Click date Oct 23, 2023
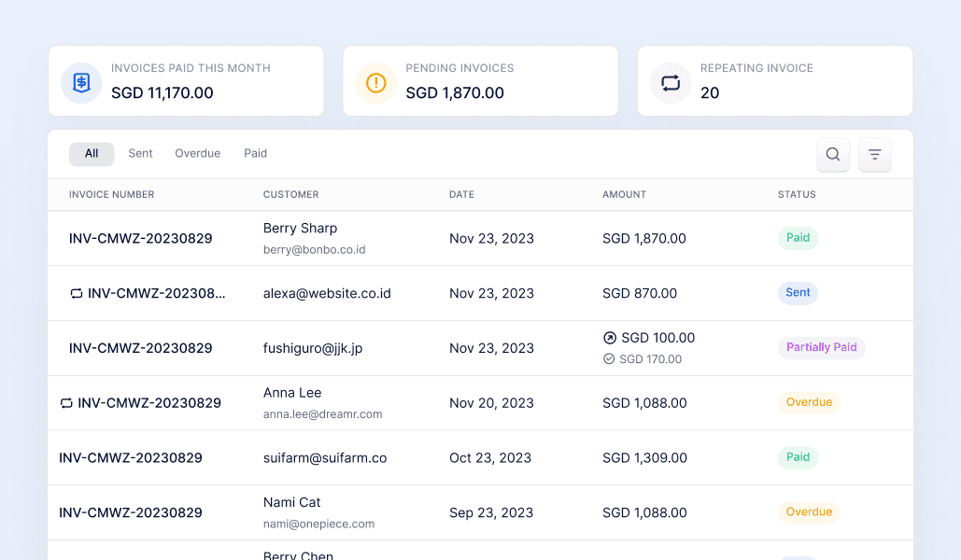 click(x=490, y=457)
